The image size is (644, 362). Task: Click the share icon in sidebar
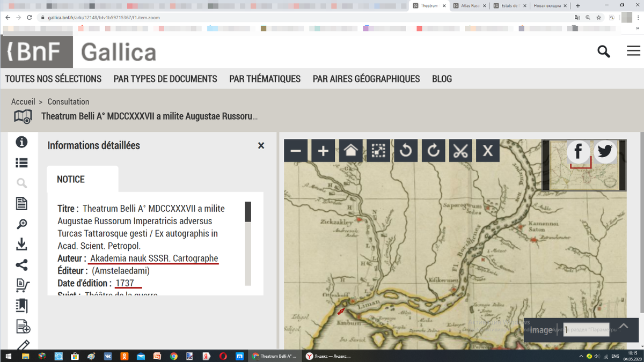pos(21,265)
